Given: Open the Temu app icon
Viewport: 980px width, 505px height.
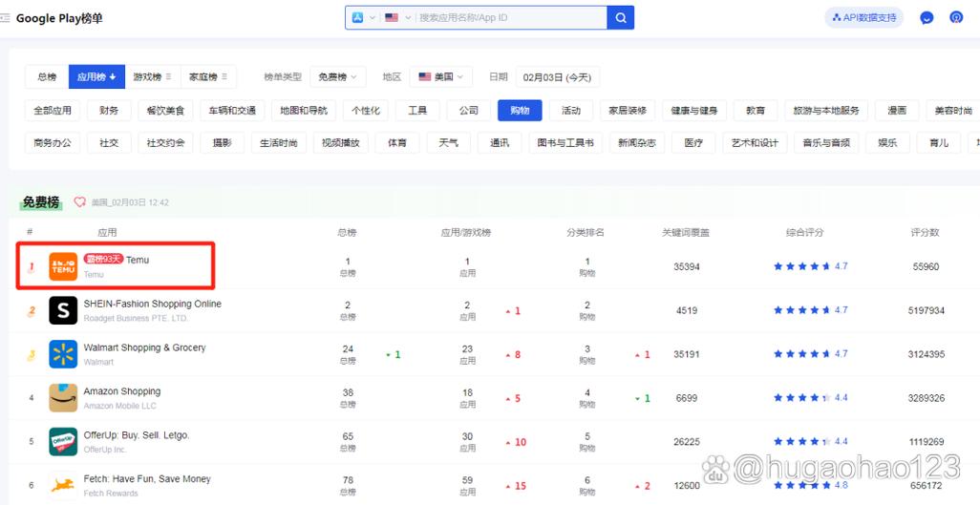Looking at the screenshot, I should point(63,267).
